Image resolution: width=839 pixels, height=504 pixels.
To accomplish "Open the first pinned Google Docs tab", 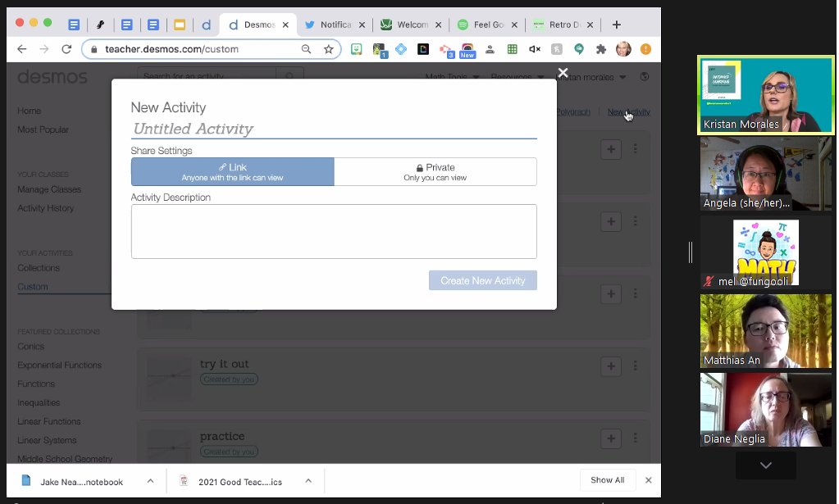I will (x=74, y=25).
